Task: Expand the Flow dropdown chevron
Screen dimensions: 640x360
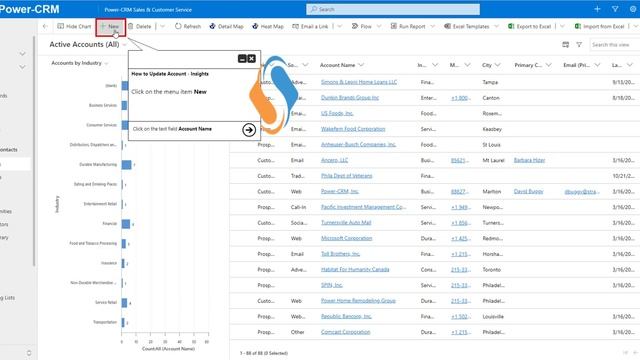Action: [379, 27]
